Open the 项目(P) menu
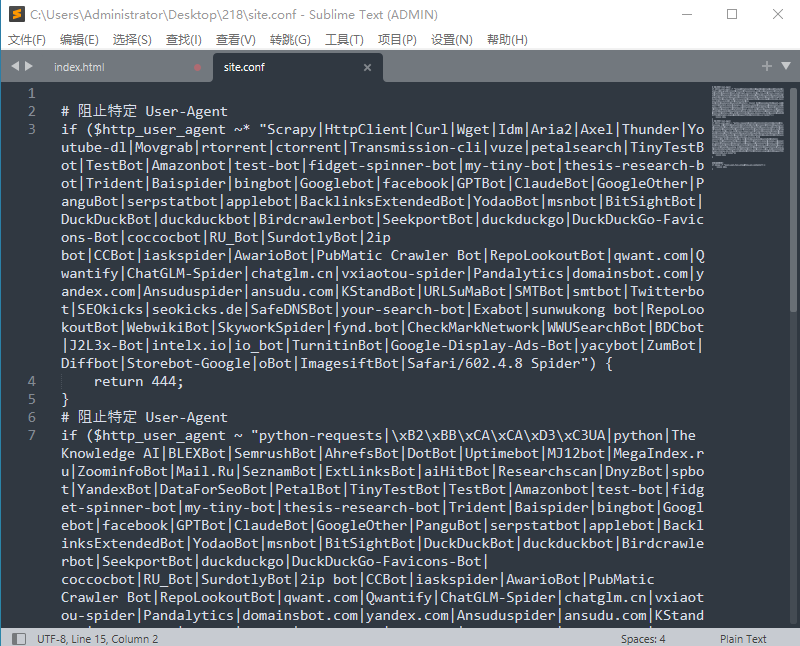This screenshot has width=800, height=646. click(397, 39)
